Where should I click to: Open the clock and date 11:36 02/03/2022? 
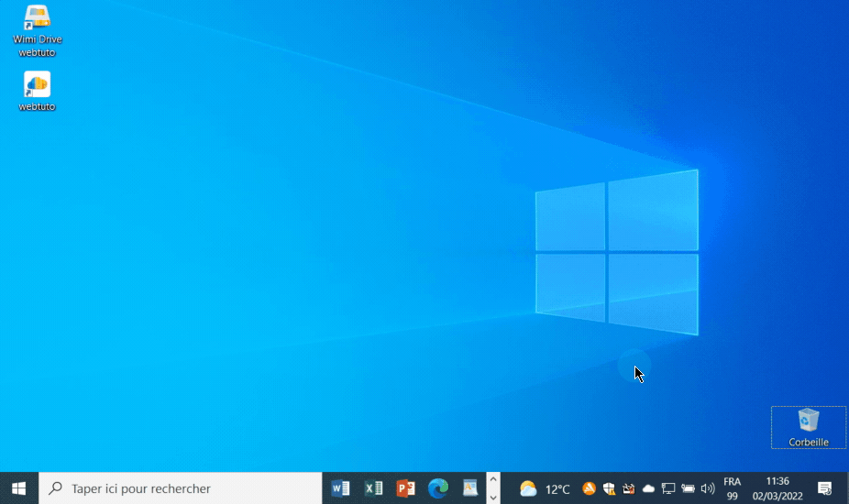click(x=777, y=488)
